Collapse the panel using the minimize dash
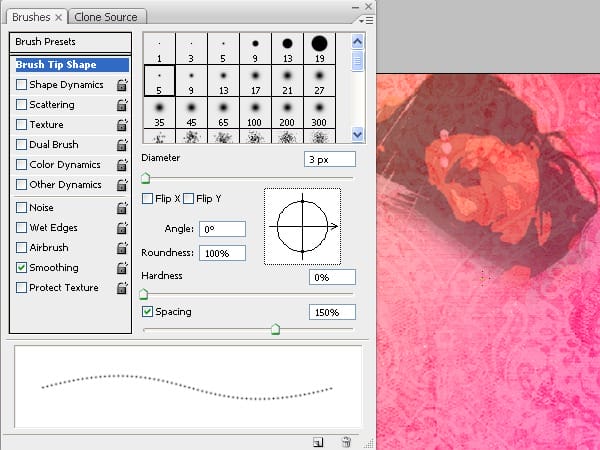This screenshot has height=450, width=600. (x=355, y=8)
